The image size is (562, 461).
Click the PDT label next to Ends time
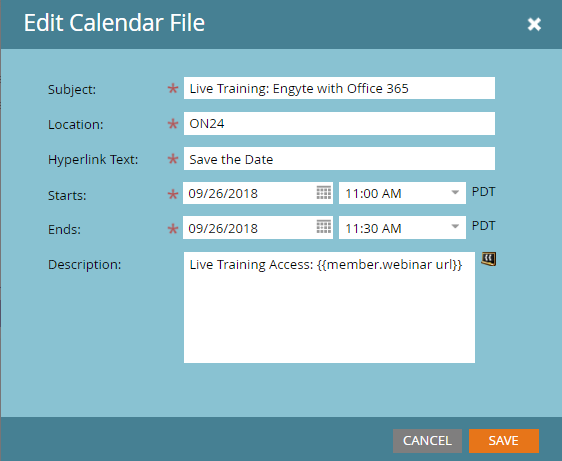click(484, 226)
